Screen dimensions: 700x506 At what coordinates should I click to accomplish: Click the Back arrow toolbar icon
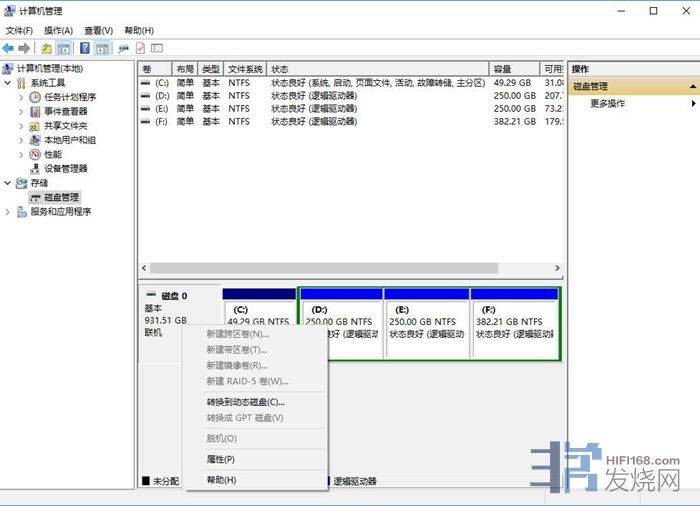(8, 48)
